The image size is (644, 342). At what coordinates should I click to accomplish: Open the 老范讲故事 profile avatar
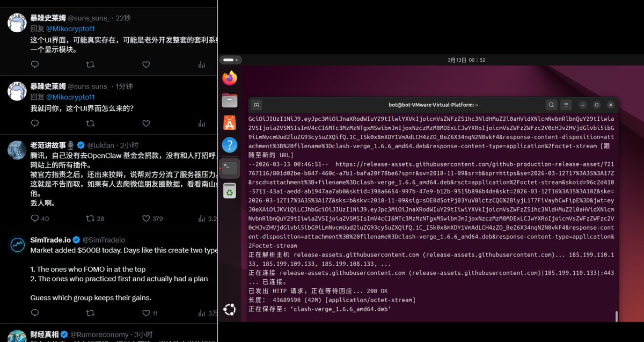(17, 150)
